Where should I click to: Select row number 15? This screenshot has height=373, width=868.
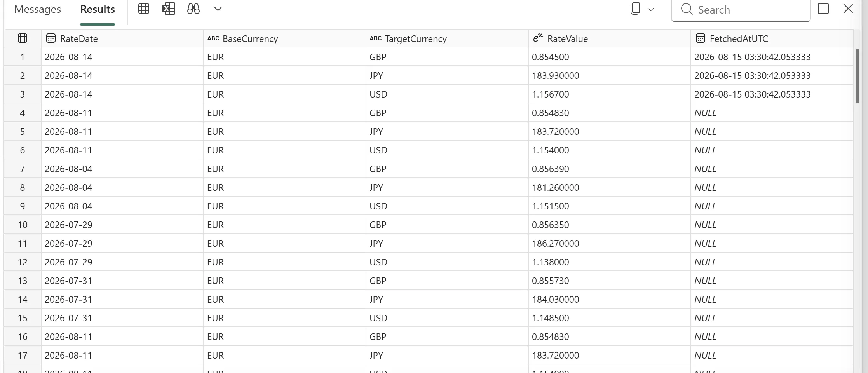tap(23, 318)
